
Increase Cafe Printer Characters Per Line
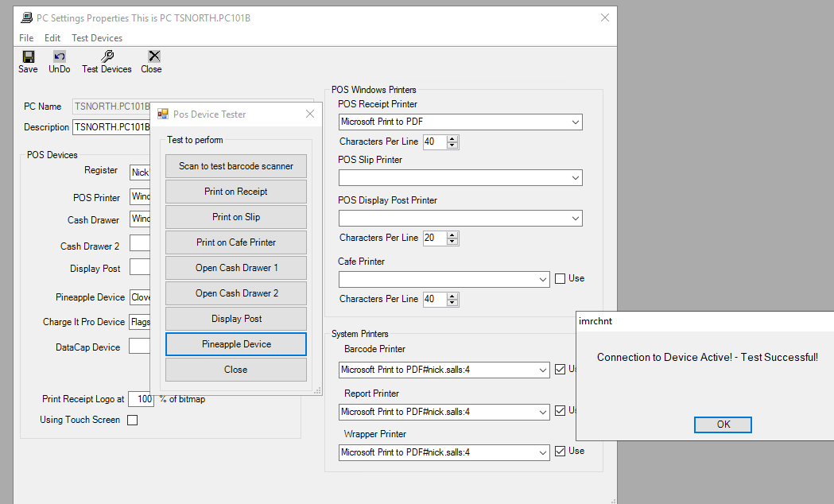(452, 297)
